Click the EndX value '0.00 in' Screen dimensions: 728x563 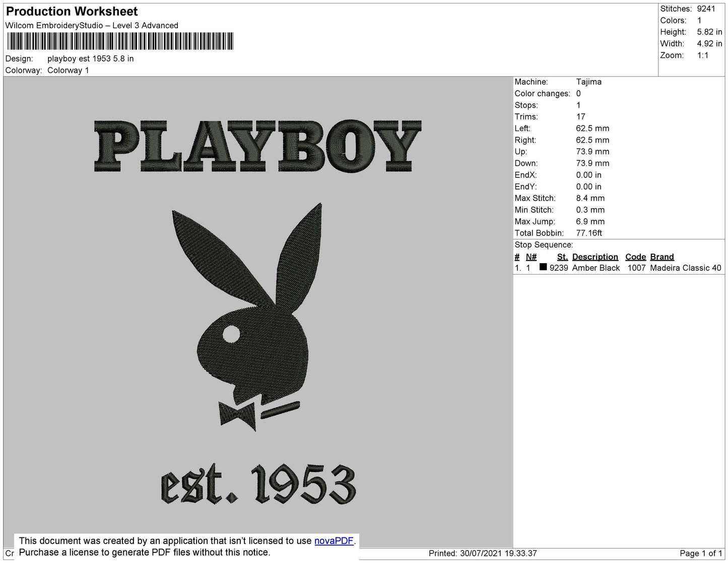589,175
